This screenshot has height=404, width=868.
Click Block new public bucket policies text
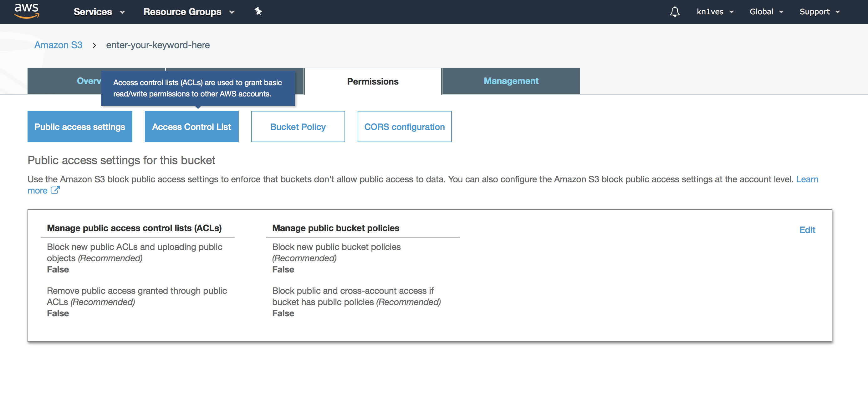(x=336, y=253)
